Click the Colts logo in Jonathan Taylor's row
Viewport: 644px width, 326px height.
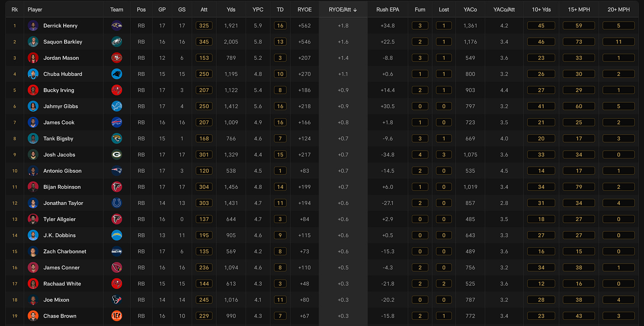117,203
